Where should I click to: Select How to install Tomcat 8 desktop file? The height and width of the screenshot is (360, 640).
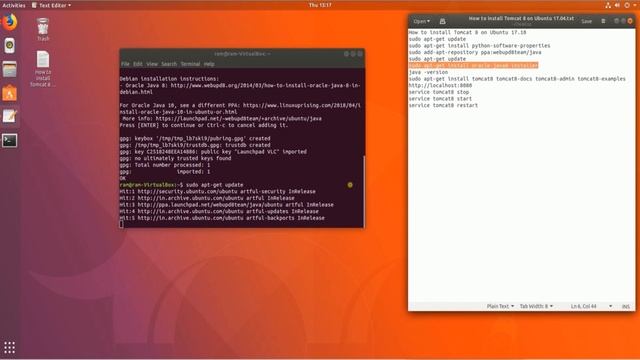pos(43,69)
